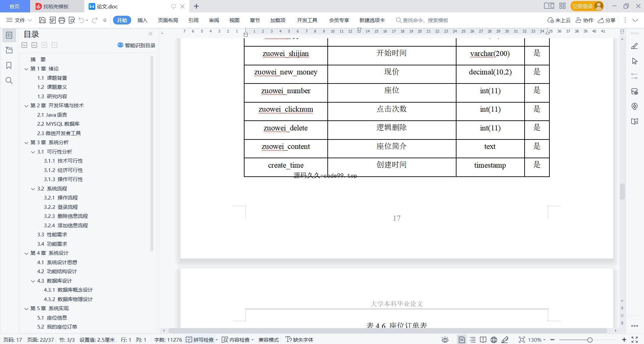Jump to 4.3.2 数据库物理设计 heading
The image size is (644, 344).
pos(68,299)
